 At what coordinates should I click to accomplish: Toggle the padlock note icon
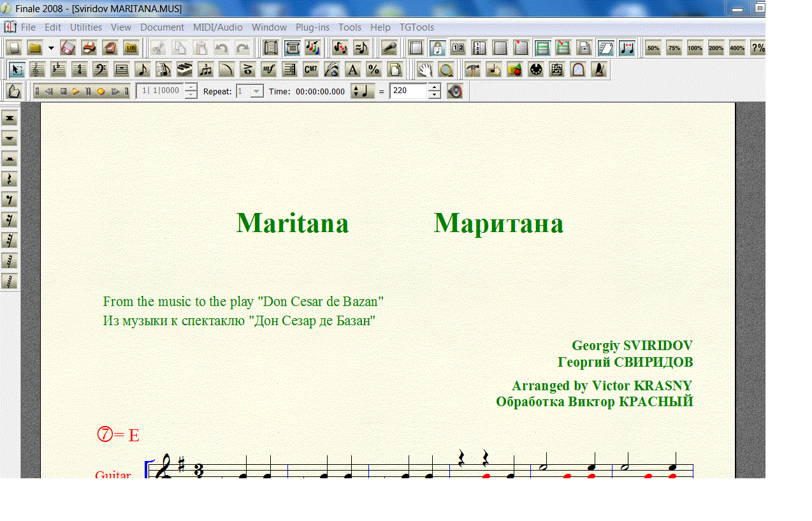click(x=437, y=48)
